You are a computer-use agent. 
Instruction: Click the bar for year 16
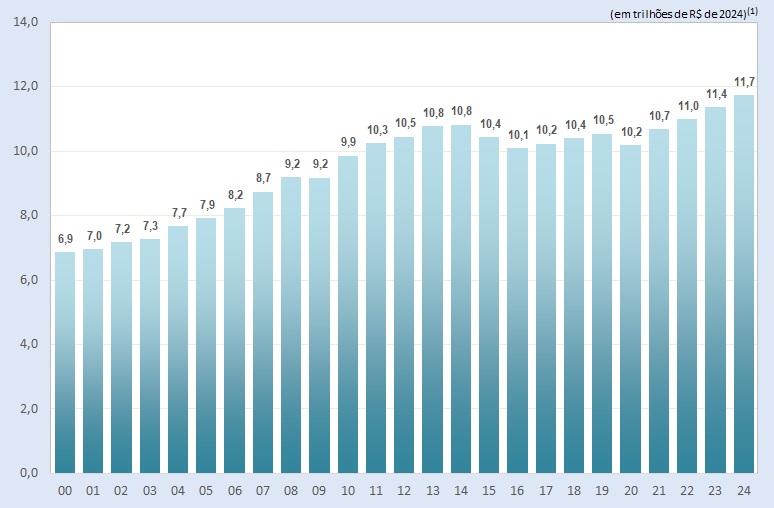(517, 310)
